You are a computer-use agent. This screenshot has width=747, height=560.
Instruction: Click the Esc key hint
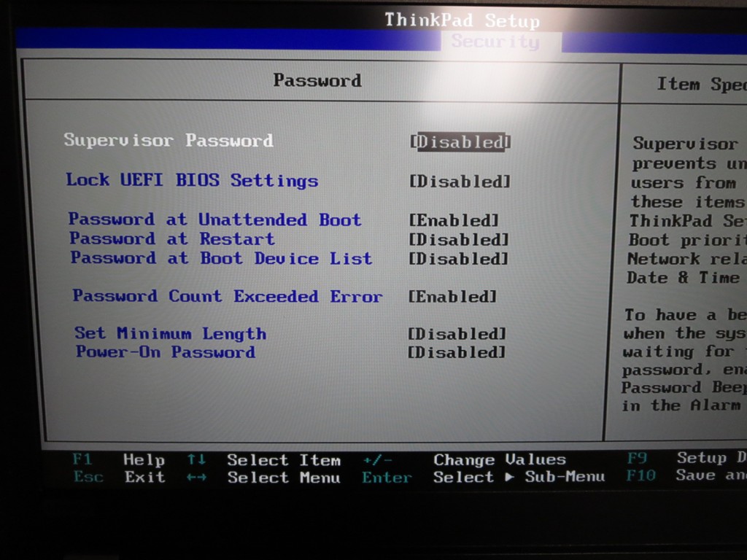(88, 477)
